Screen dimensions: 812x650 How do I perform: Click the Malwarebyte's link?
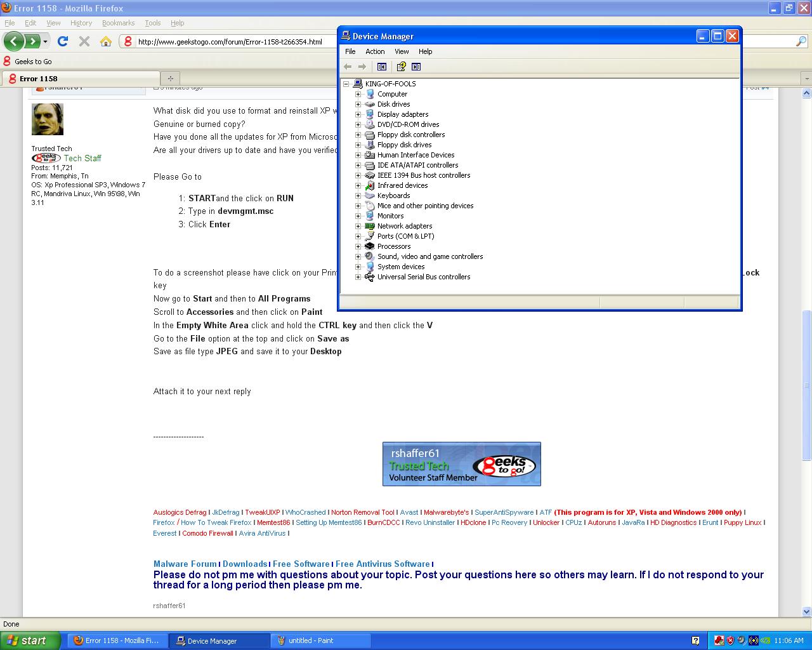pyautogui.click(x=447, y=512)
